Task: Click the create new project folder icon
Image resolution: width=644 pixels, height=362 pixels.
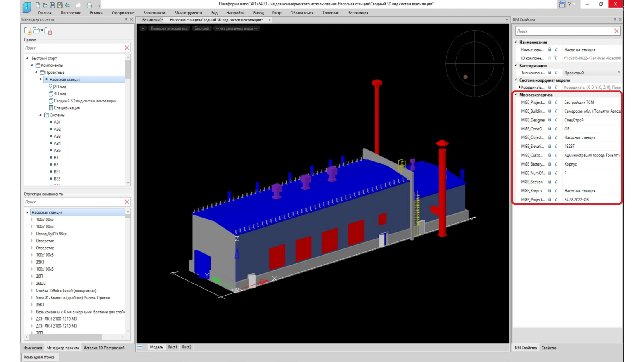Action: tap(28, 31)
